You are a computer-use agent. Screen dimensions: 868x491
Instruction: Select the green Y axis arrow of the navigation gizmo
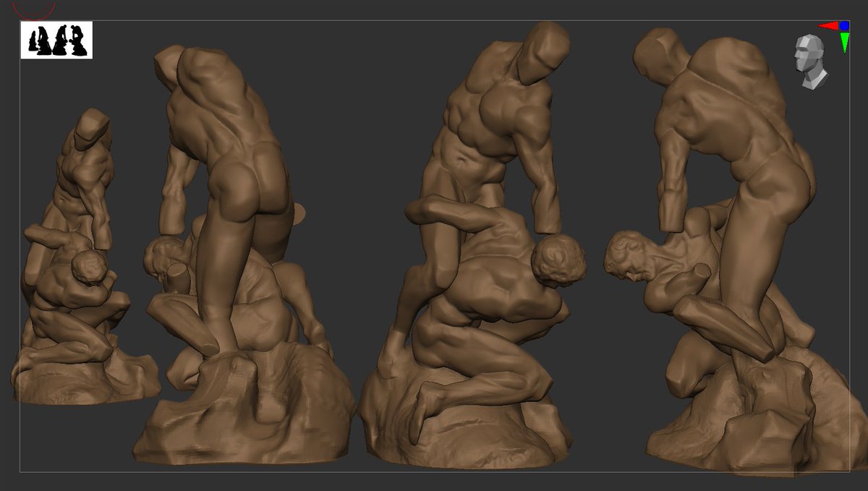coord(844,42)
